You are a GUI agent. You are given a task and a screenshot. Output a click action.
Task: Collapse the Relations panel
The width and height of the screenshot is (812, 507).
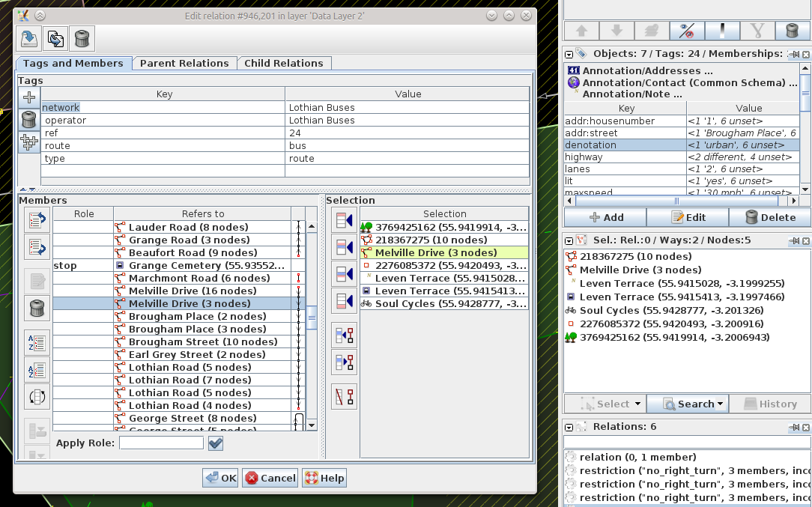pyautogui.click(x=569, y=427)
